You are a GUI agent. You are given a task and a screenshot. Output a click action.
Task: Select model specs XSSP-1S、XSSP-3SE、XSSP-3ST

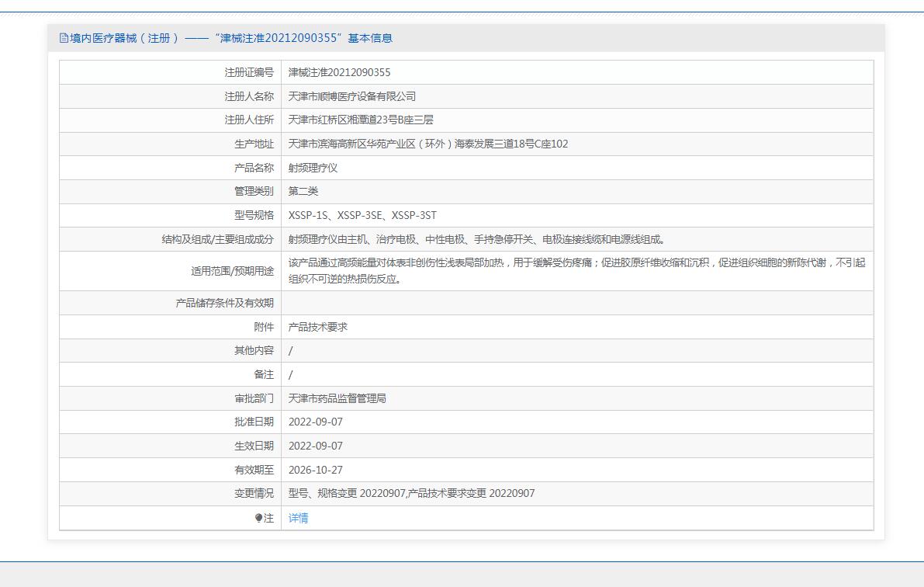pyautogui.click(x=362, y=215)
